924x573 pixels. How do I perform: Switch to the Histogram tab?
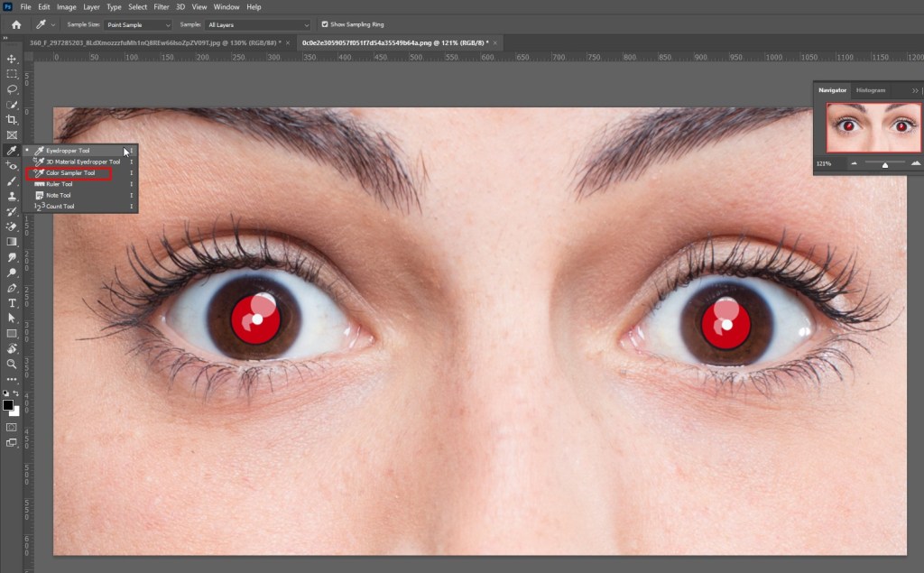point(871,90)
